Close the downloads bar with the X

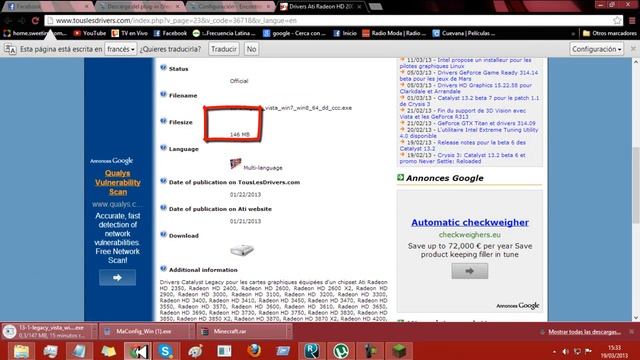pyautogui.click(x=631, y=331)
